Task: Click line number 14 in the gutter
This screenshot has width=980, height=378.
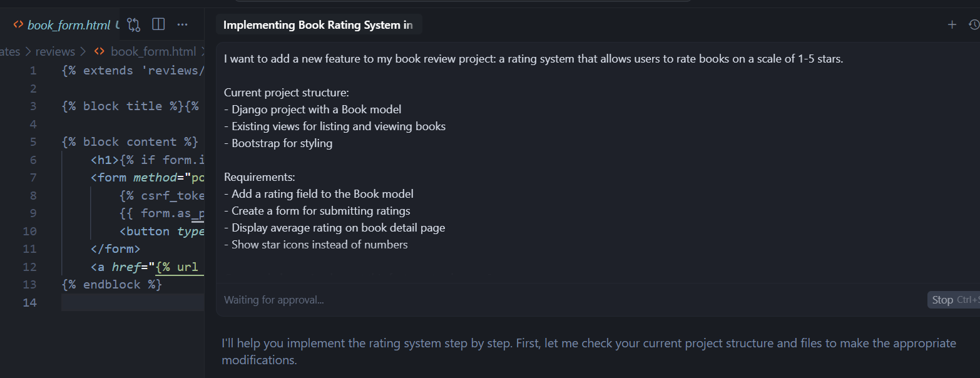Action: click(30, 303)
